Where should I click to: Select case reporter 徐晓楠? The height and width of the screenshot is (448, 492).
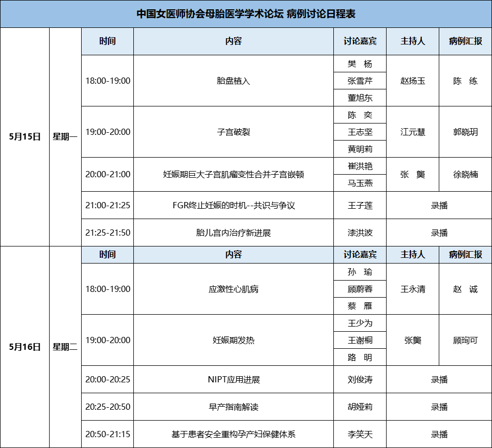point(465,175)
